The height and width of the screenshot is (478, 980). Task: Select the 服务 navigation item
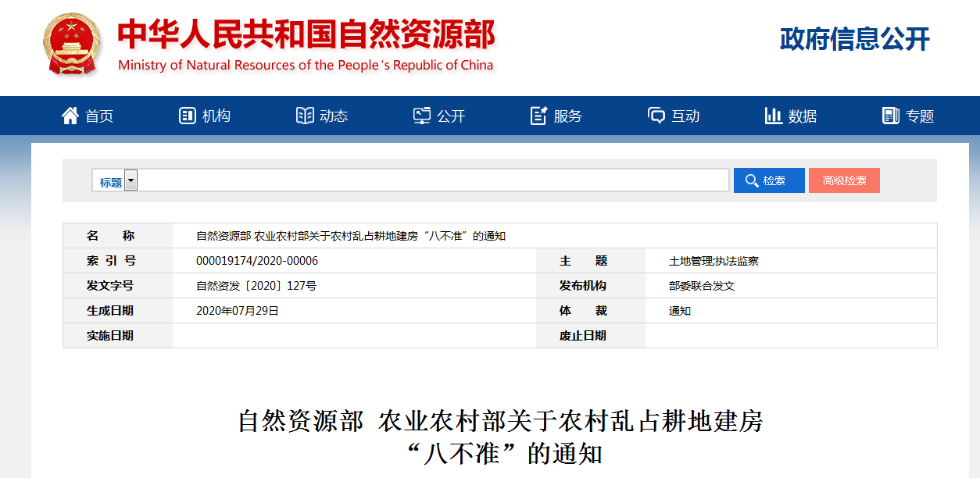pyautogui.click(x=568, y=116)
